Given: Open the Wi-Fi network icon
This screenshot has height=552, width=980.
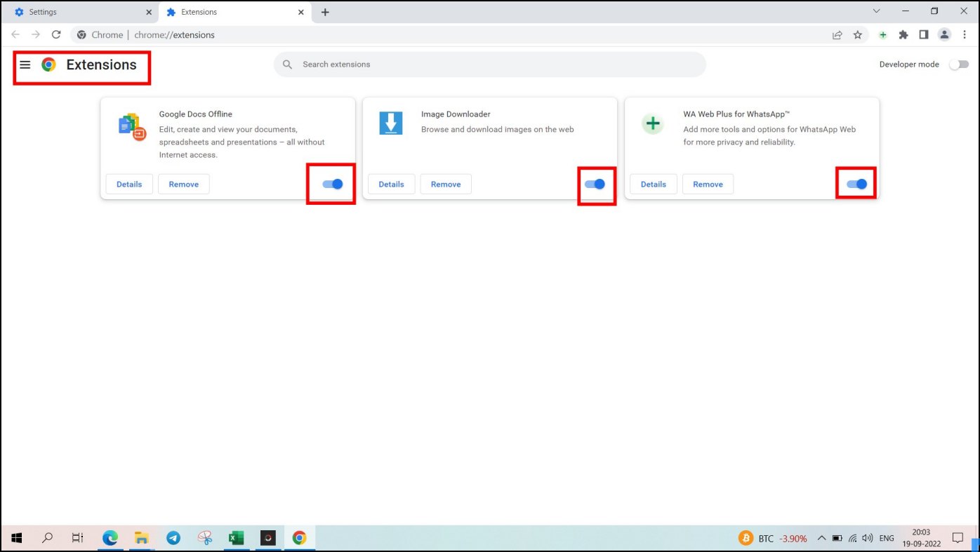Looking at the screenshot, I should pyautogui.click(x=853, y=539).
